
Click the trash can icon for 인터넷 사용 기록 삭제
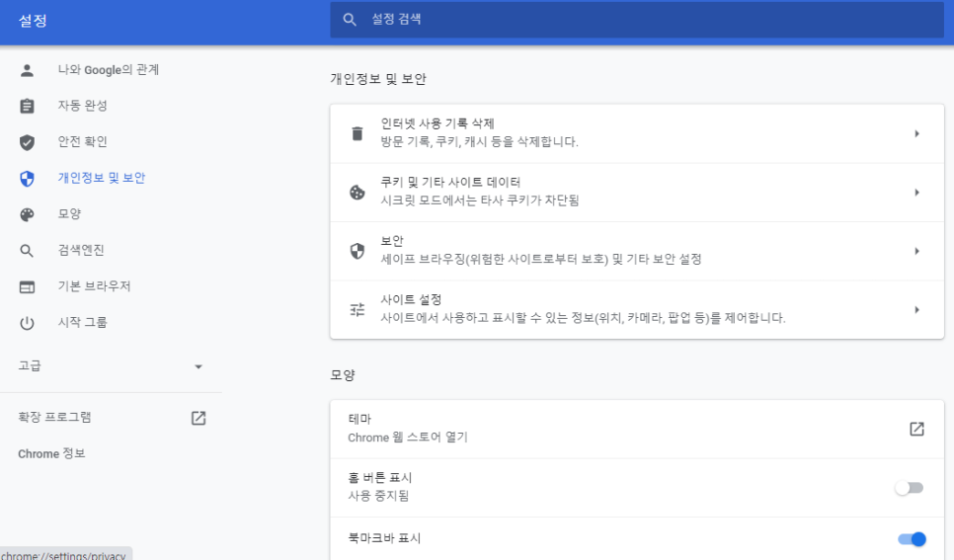(x=358, y=133)
